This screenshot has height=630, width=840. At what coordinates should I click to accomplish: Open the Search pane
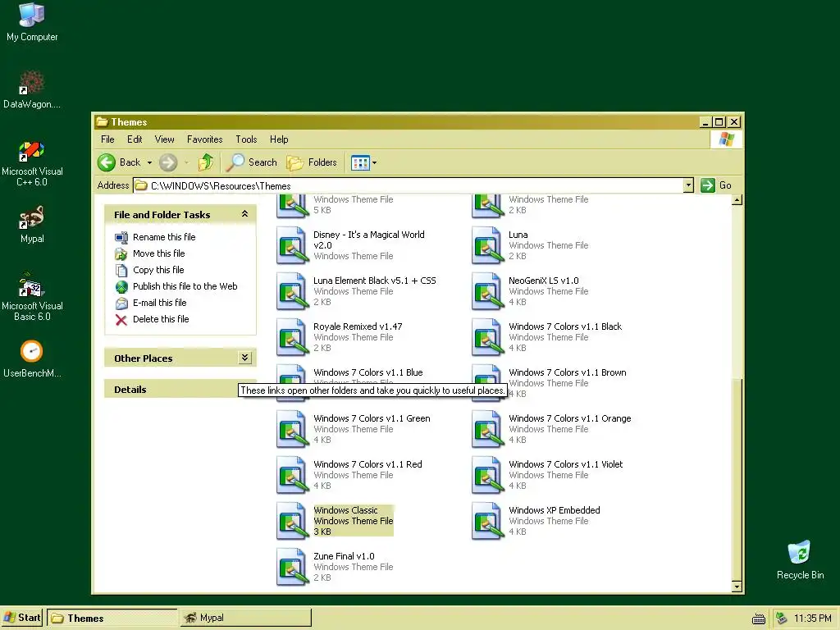click(252, 162)
